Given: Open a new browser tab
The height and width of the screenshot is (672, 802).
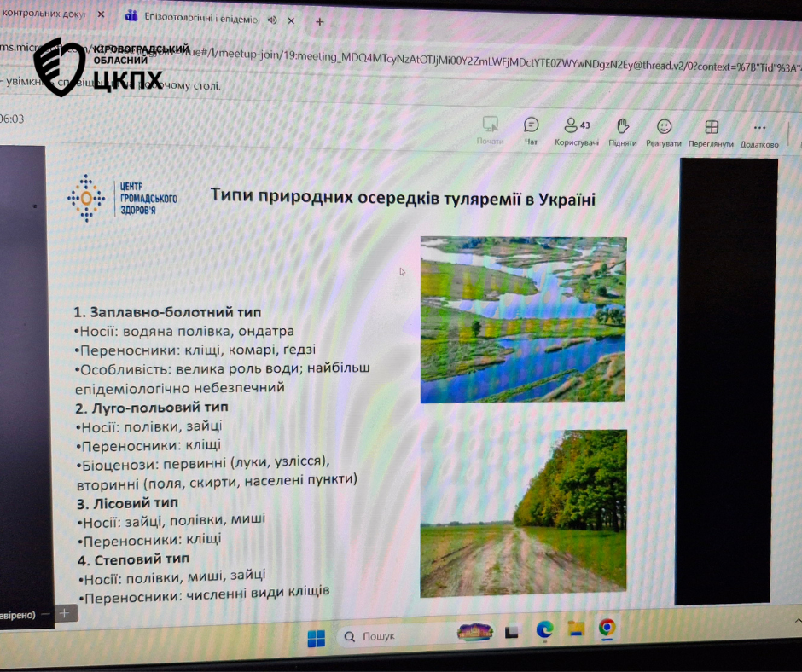Looking at the screenshot, I should click(320, 22).
